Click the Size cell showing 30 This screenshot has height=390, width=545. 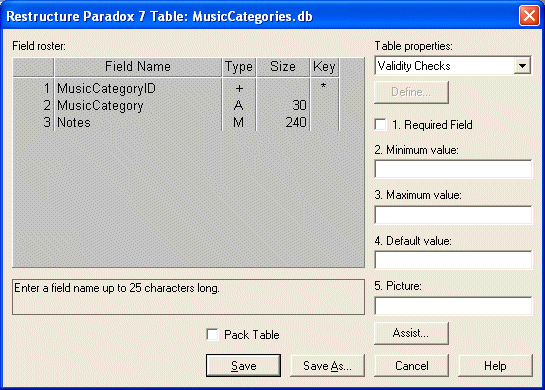pos(283,105)
